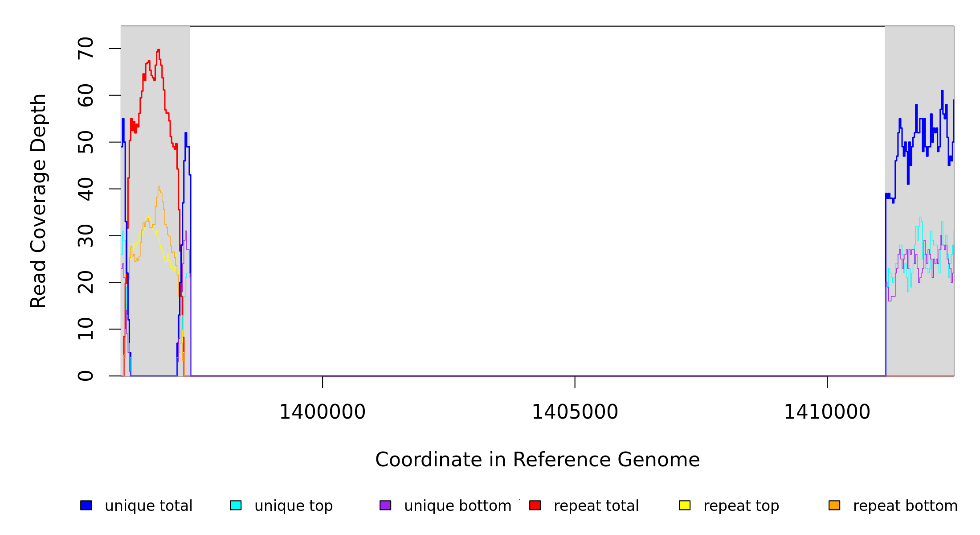Click the "unique bottom" legend text
Viewport: 980px width, 535px height.
457,506
